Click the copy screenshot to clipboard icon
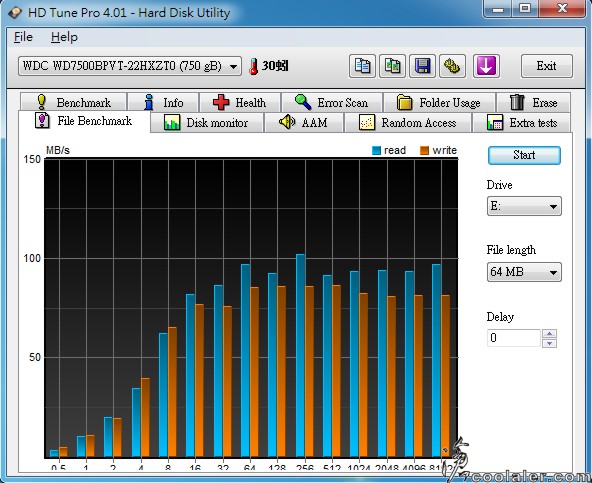Viewport: 592px width, 483px height. coord(392,66)
